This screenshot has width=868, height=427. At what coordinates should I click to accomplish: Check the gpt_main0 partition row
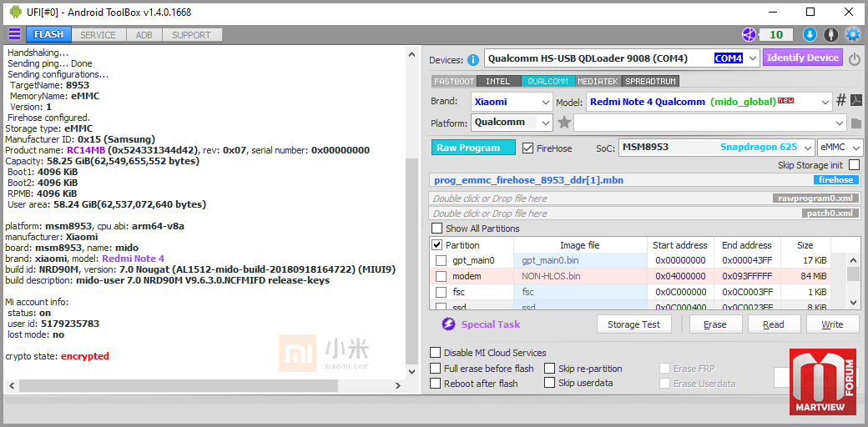[x=441, y=260]
